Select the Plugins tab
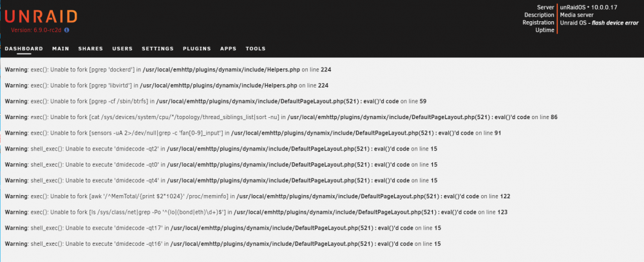The image size is (644, 262). coord(196,48)
